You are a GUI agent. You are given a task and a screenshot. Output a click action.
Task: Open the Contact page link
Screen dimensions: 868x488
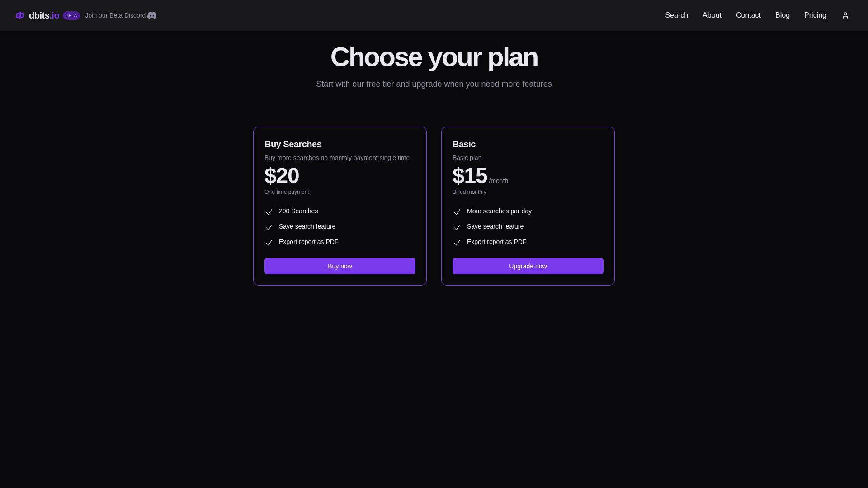tap(748, 15)
